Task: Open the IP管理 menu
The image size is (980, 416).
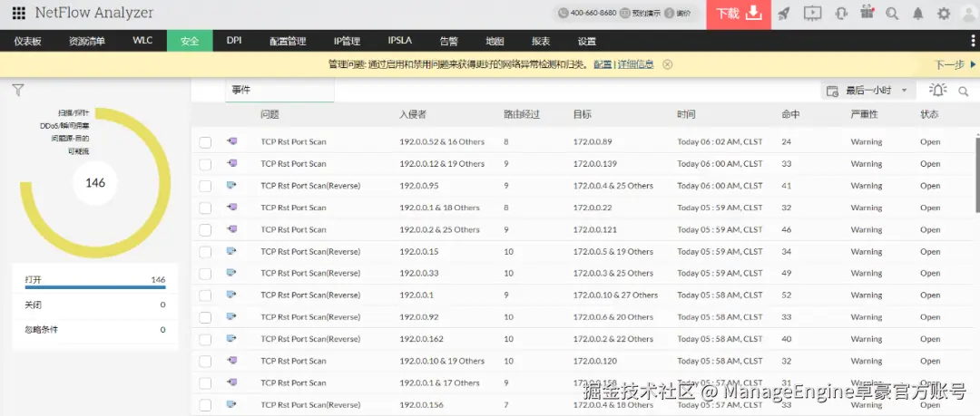Action: click(347, 41)
